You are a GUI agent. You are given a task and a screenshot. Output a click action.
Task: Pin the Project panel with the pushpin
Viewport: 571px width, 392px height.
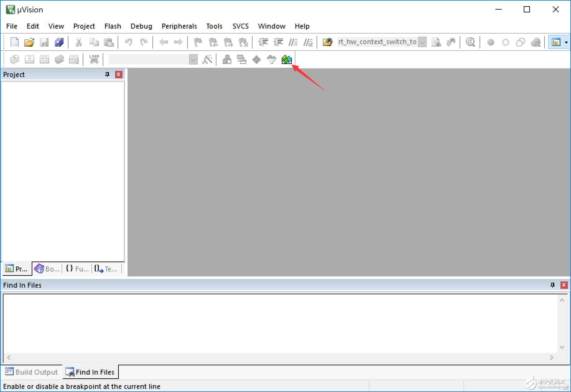pos(107,75)
